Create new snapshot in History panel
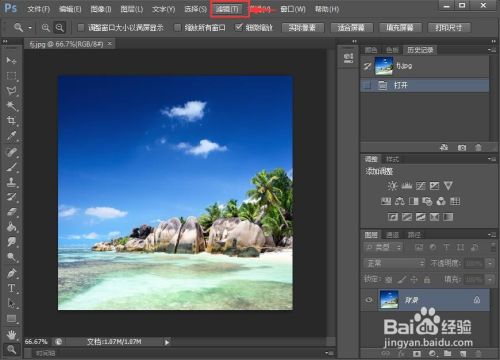Screen dimensions: 500x360 (462, 147)
